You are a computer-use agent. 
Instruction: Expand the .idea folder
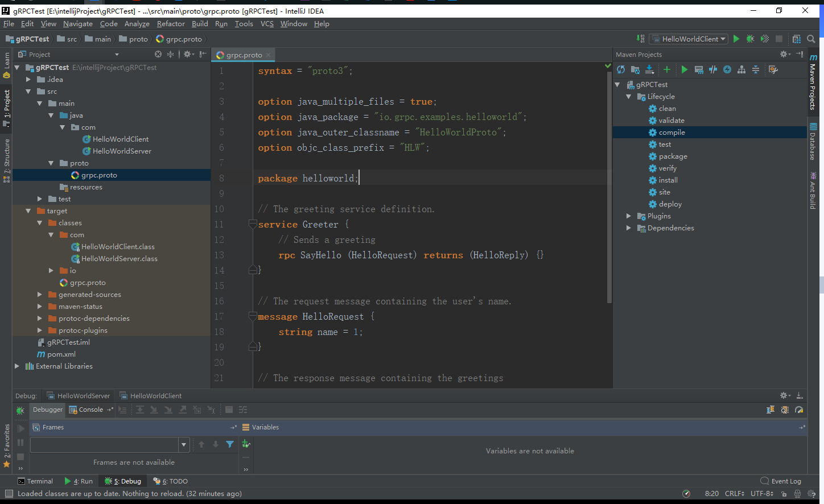(28, 79)
